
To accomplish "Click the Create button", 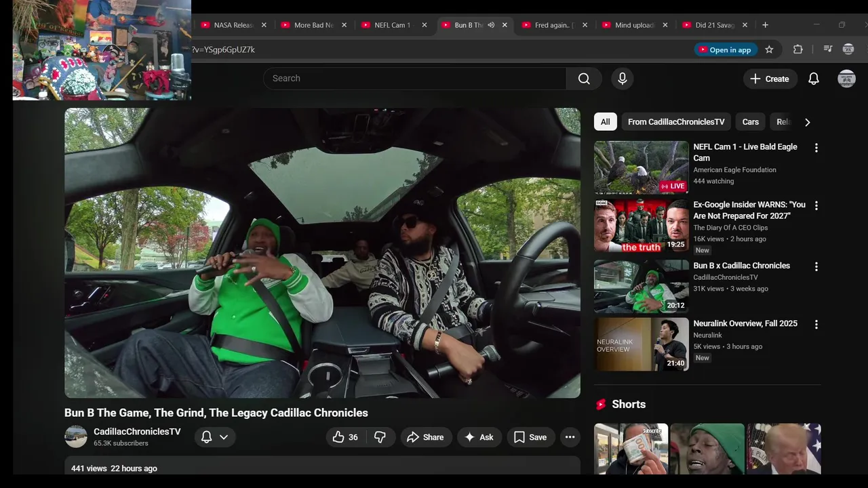I will pyautogui.click(x=770, y=79).
